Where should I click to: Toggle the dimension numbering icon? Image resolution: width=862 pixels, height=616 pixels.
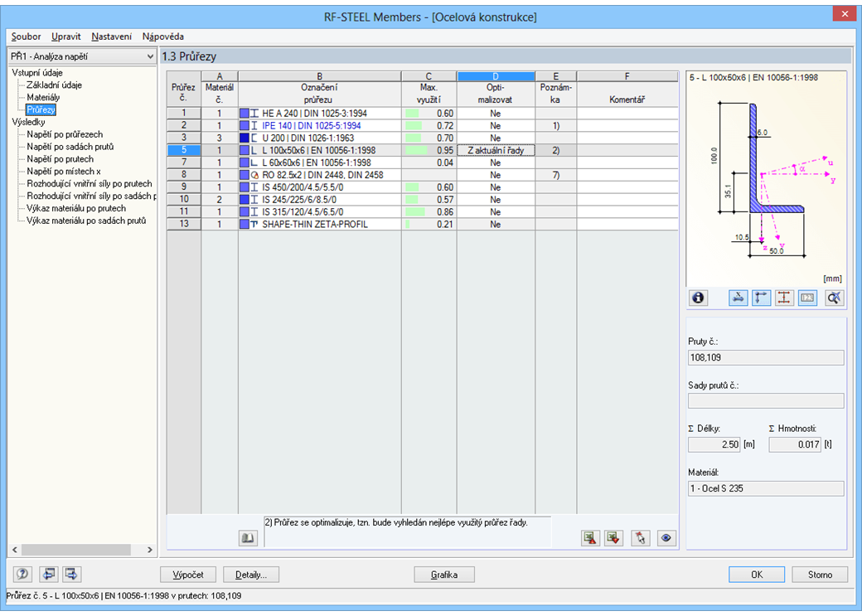tap(807, 298)
